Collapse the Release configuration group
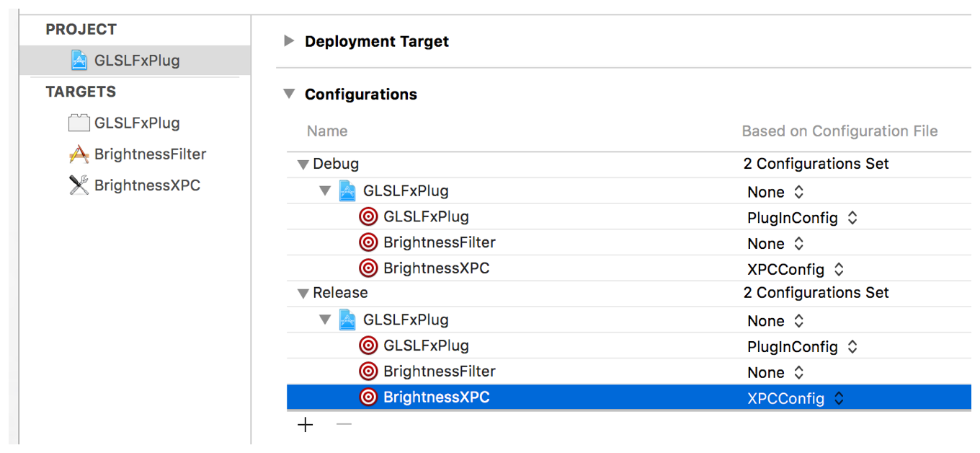The image size is (980, 453). (x=303, y=294)
